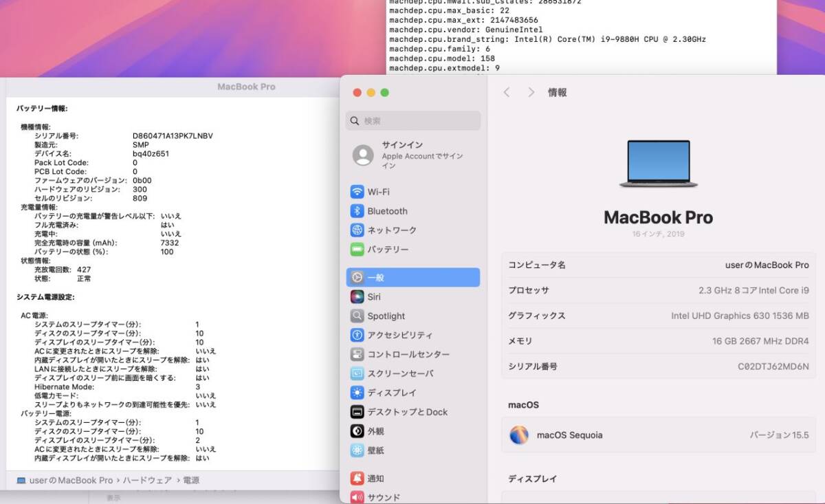Open the バッテリー battery icon
825x504 pixels.
point(357,250)
